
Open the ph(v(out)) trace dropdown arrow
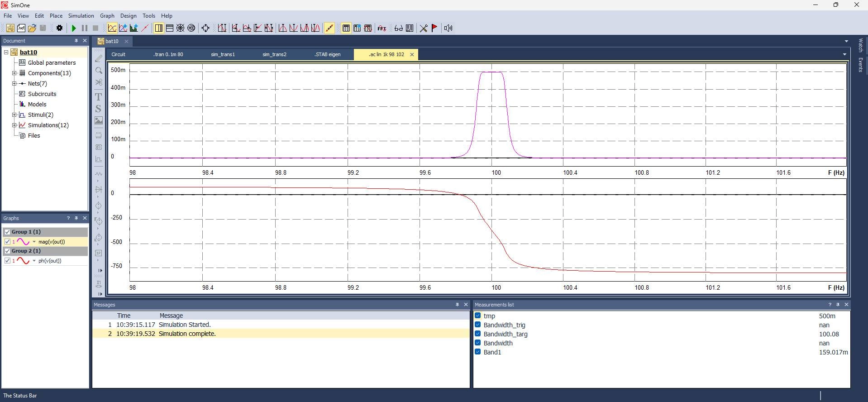[34, 261]
